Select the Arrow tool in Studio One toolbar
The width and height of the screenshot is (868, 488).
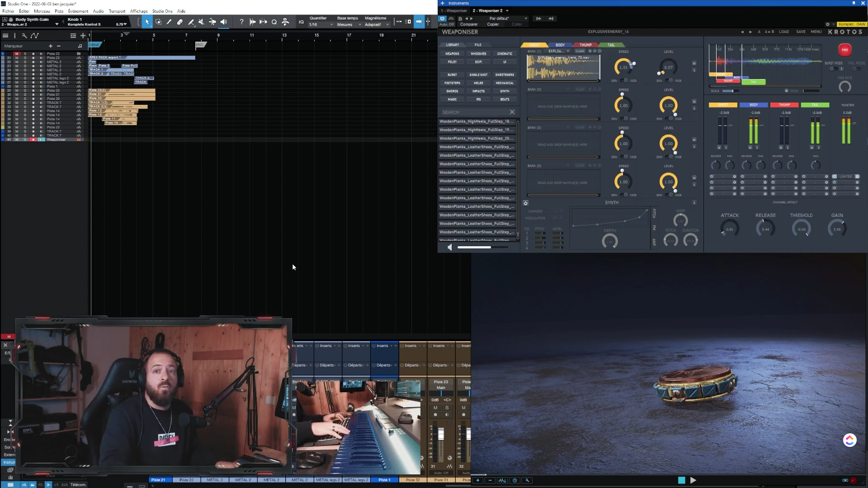pos(147,22)
